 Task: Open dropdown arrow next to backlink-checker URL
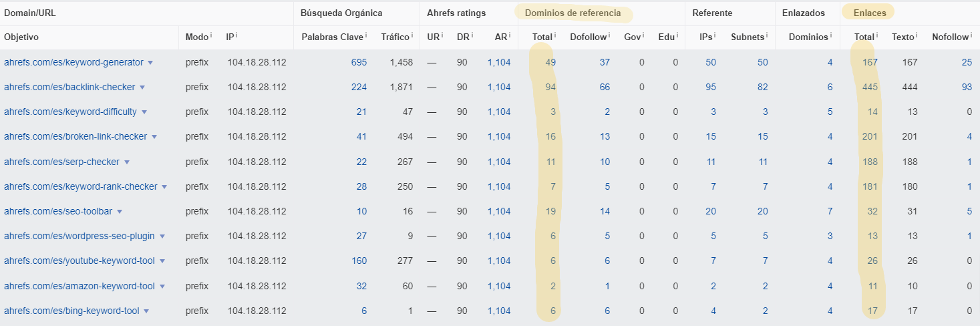click(142, 88)
